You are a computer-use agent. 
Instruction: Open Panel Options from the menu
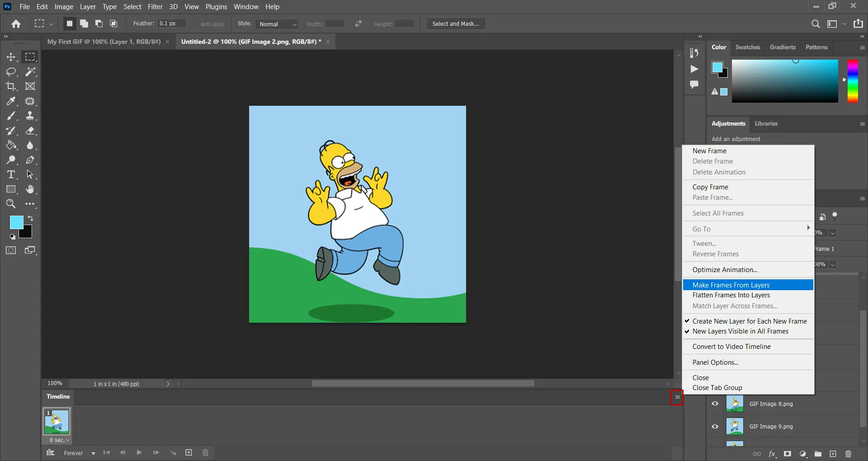748,362
